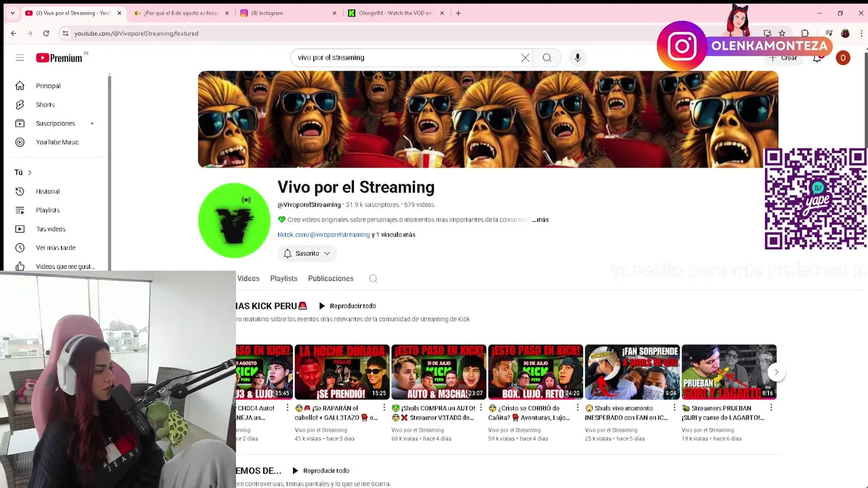The width and height of the screenshot is (868, 488).
Task: Open options for Streamers PRUEBAN video
Action: pos(771,408)
